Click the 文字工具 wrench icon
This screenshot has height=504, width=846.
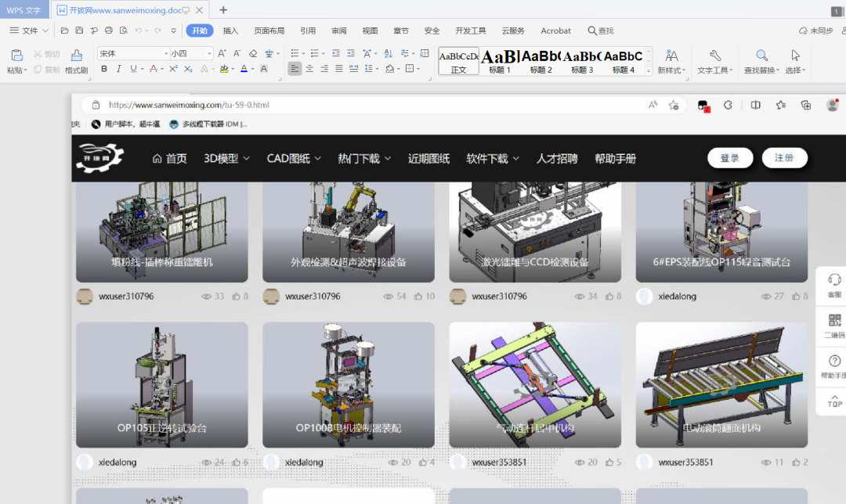point(715,56)
